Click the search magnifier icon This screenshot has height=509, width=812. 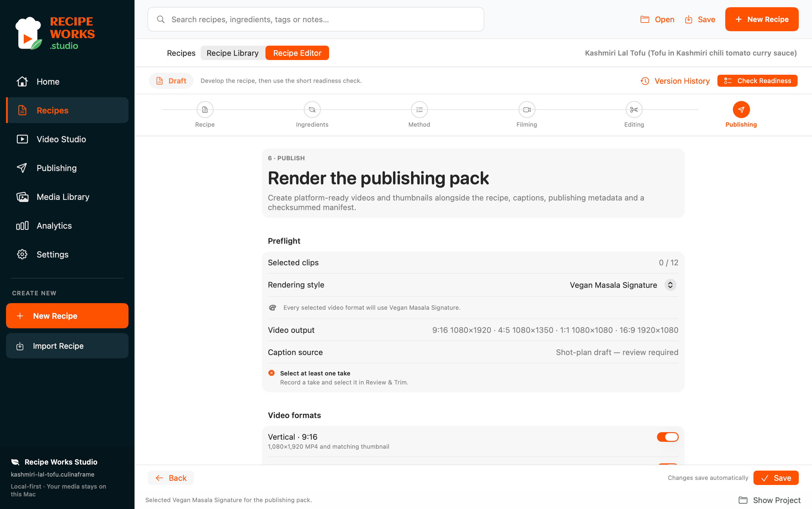click(161, 19)
